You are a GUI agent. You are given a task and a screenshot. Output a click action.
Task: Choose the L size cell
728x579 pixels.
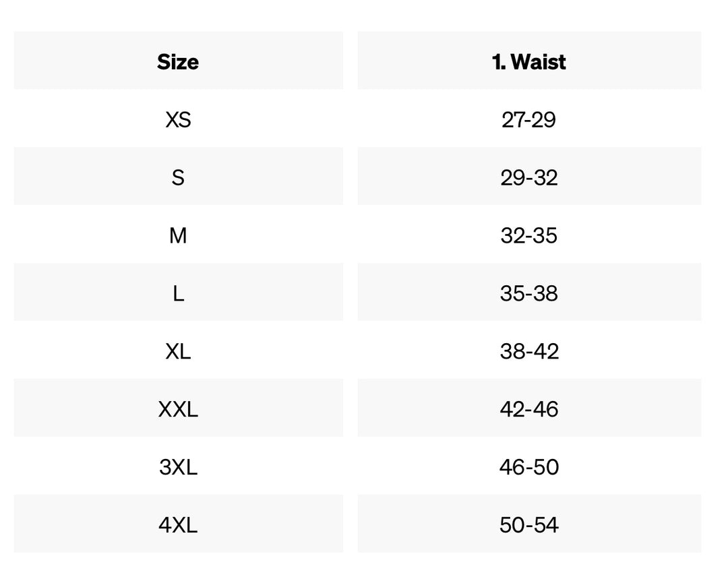(178, 293)
